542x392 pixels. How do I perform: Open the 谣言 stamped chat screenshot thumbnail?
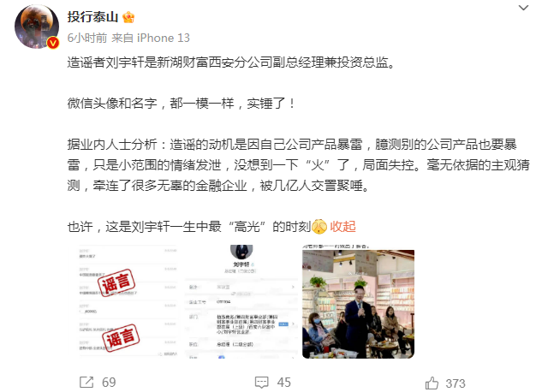pos(128,301)
